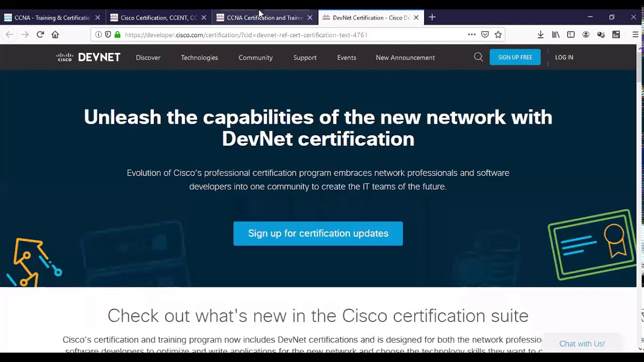
Task: Open the Chat with Us! widget
Action: click(x=582, y=344)
